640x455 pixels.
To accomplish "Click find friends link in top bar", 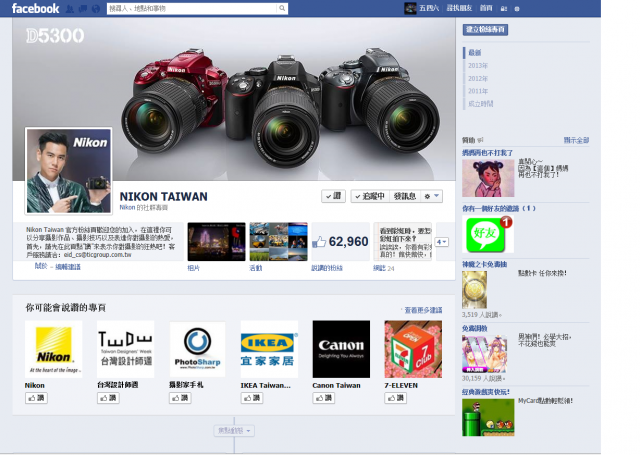I will (x=459, y=8).
